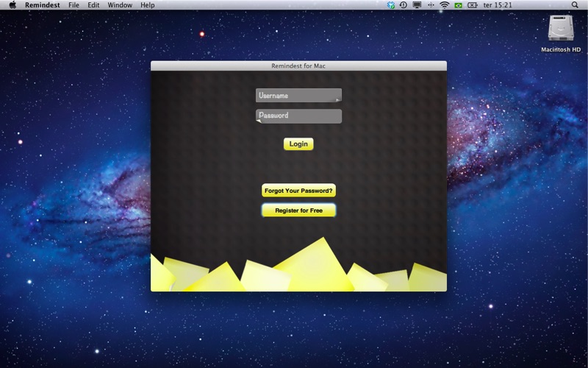Click the battery status icon
588x368 pixels.
point(473,5)
